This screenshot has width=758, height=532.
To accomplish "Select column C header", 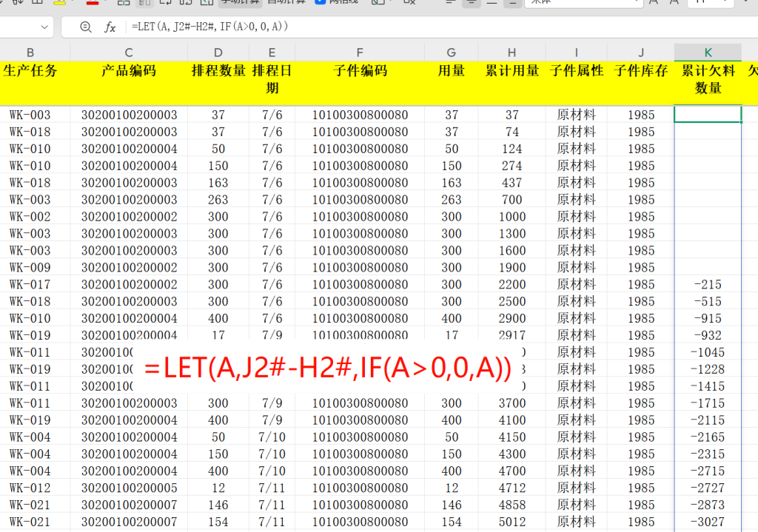I will 129,53.
